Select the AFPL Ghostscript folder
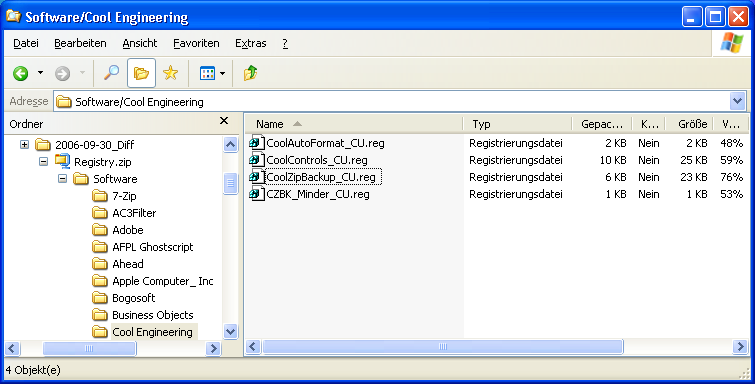This screenshot has height=384, width=755. 153,247
